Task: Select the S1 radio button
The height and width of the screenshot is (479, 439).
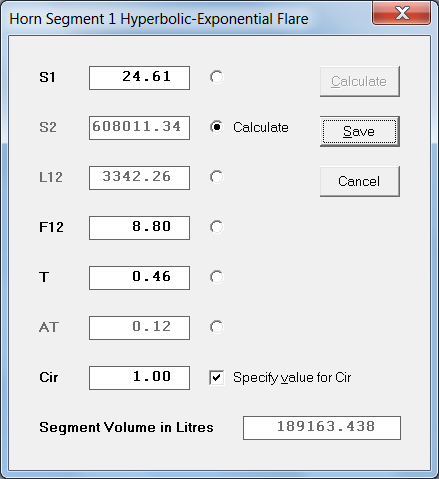Action: [x=217, y=77]
